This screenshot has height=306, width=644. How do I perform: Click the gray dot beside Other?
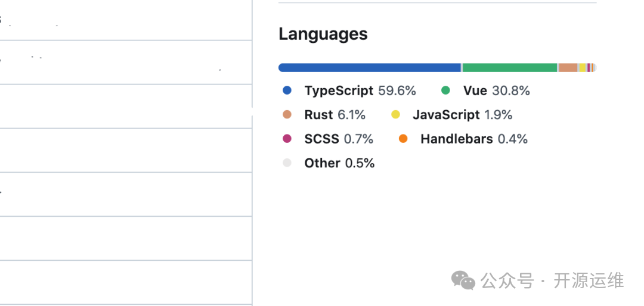coord(287,163)
